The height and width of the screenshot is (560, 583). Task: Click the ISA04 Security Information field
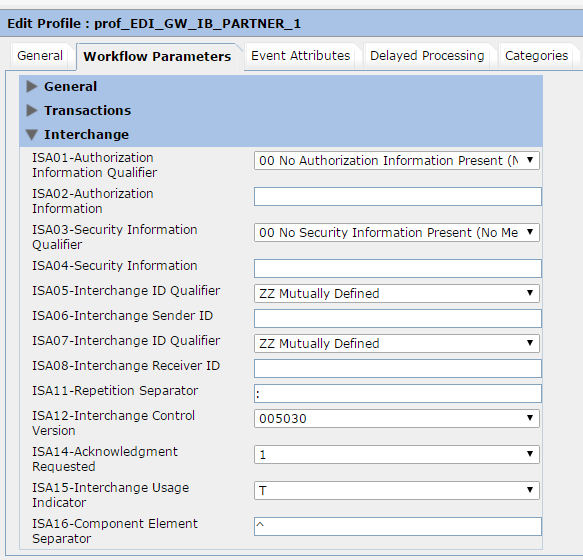pos(398,268)
